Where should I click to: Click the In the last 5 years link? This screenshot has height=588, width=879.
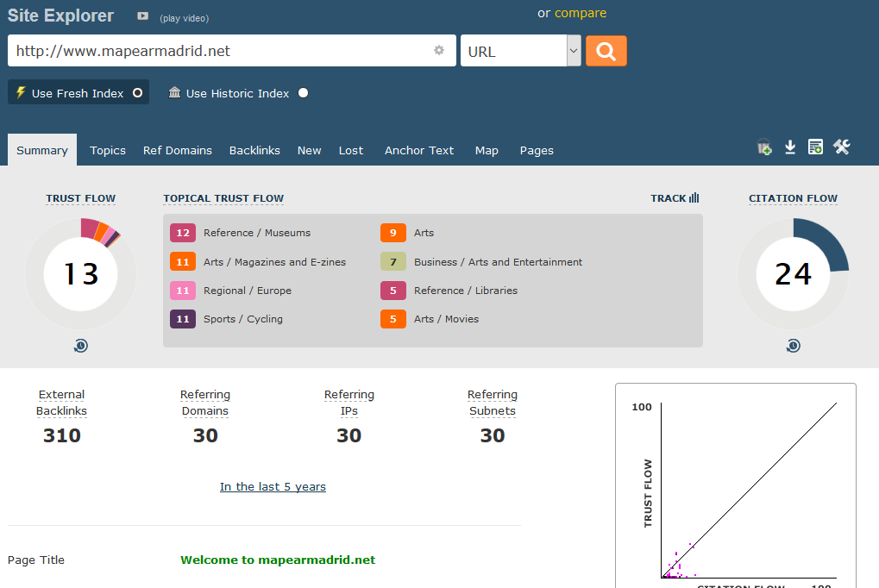pyautogui.click(x=273, y=487)
